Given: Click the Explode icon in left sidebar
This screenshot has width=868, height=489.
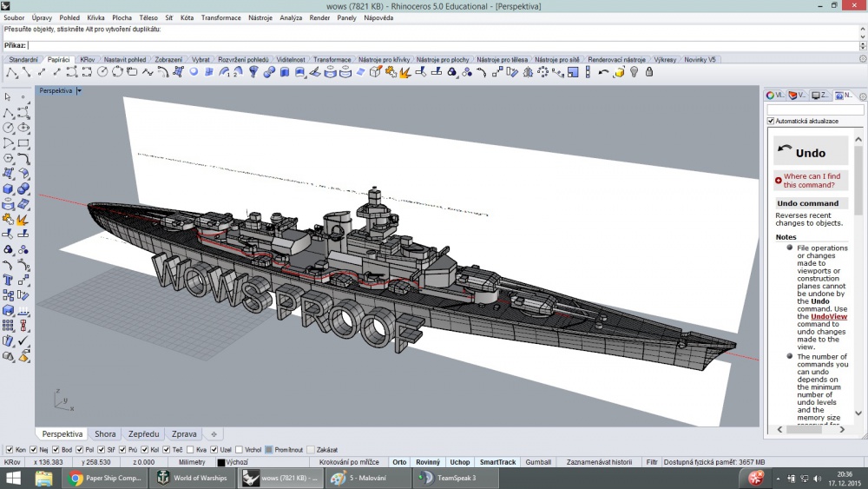Looking at the screenshot, I should (x=23, y=219).
